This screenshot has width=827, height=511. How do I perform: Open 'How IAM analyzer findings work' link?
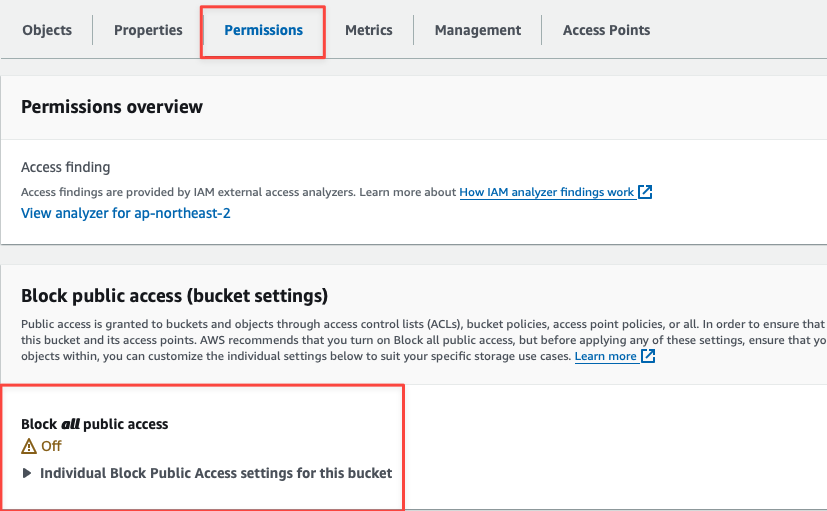pyautogui.click(x=547, y=192)
